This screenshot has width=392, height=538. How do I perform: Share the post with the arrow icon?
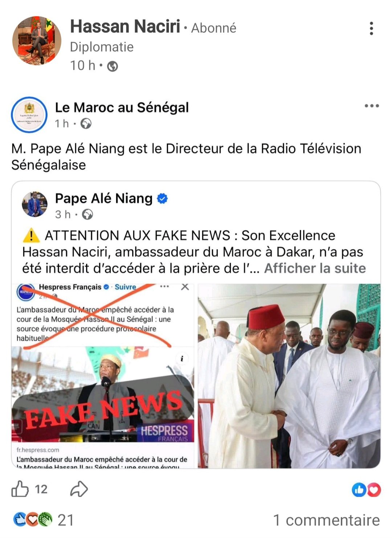(x=79, y=489)
